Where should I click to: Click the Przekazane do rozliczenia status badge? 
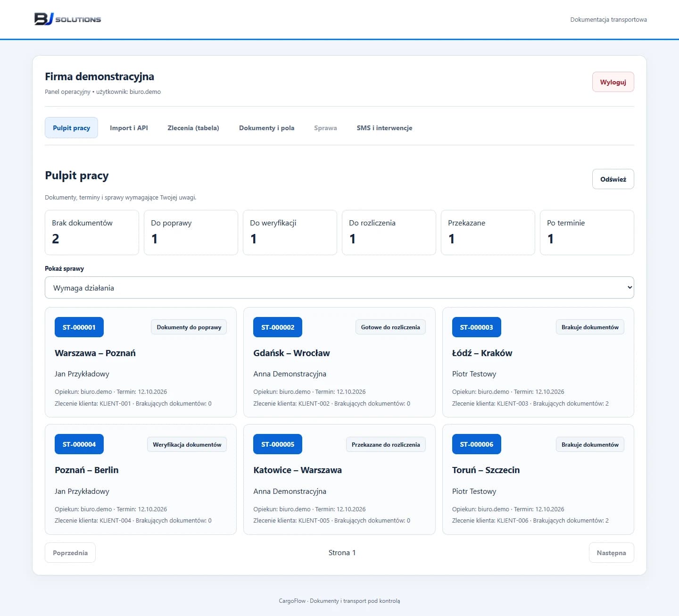click(x=386, y=444)
